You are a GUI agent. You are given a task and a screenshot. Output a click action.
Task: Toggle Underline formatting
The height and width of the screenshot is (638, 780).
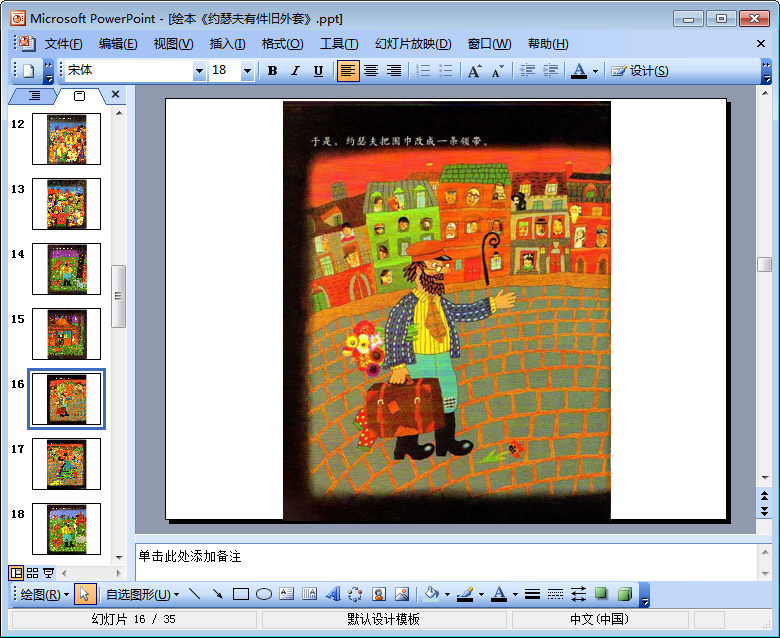pyautogui.click(x=318, y=71)
